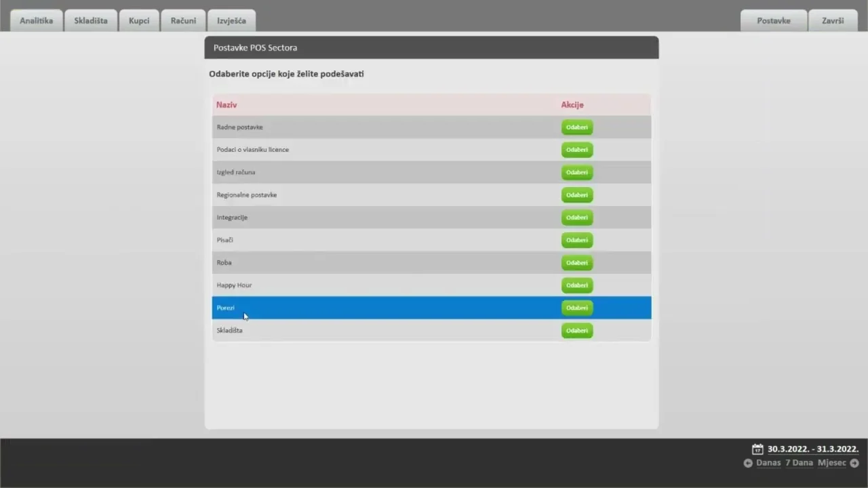868x488 pixels.
Task: Open the Izvješća tab
Action: [231, 20]
